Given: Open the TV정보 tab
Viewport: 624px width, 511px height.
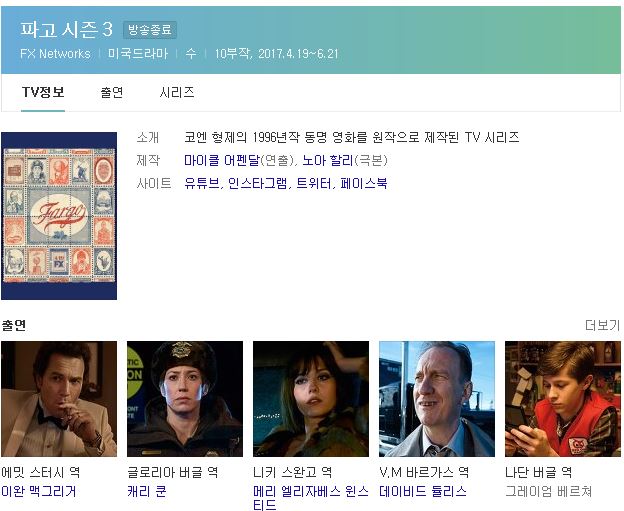Looking at the screenshot, I should (43, 92).
